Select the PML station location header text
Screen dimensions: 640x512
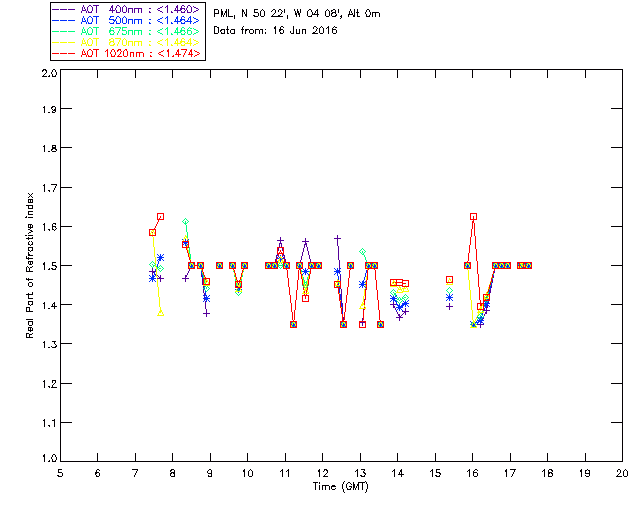[x=297, y=14]
